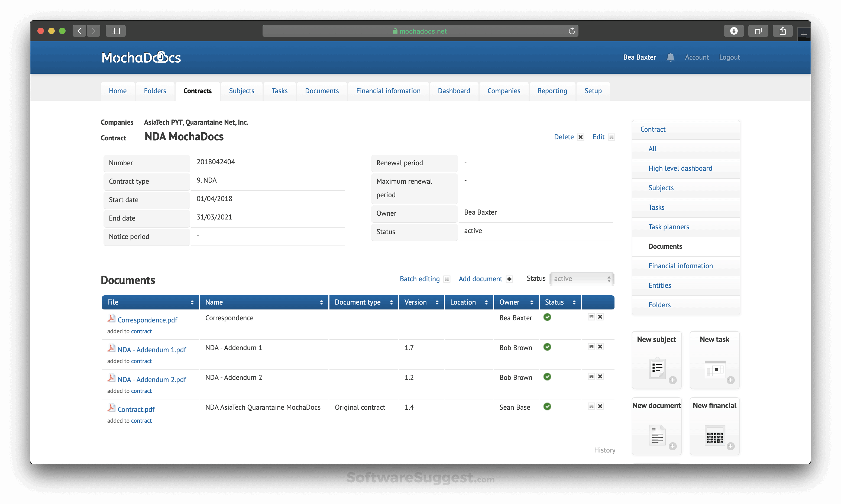This screenshot has height=504, width=841.
Task: Sort the documents by the File column
Action: 150,302
